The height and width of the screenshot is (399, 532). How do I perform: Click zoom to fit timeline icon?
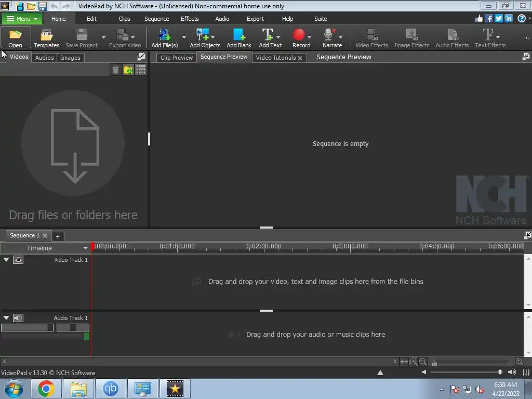(404, 362)
